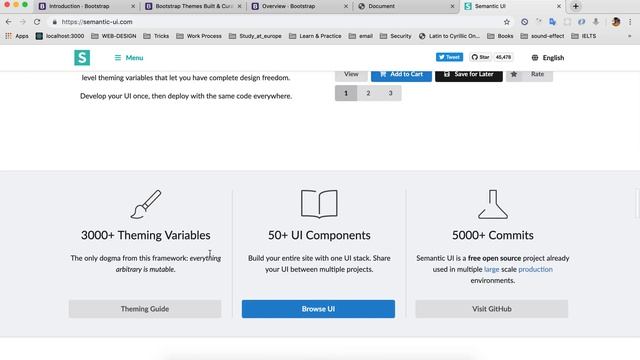Click the GitHub Star button

(x=480, y=57)
